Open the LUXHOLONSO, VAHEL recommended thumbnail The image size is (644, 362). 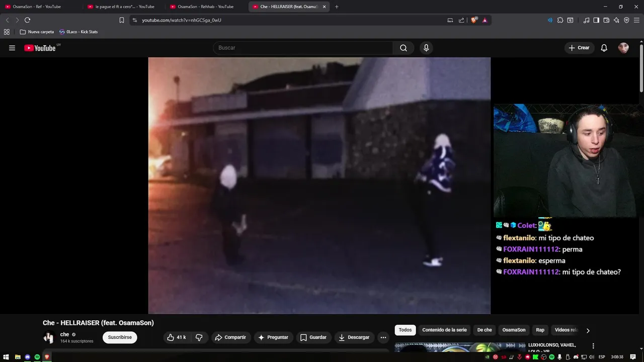click(460, 347)
